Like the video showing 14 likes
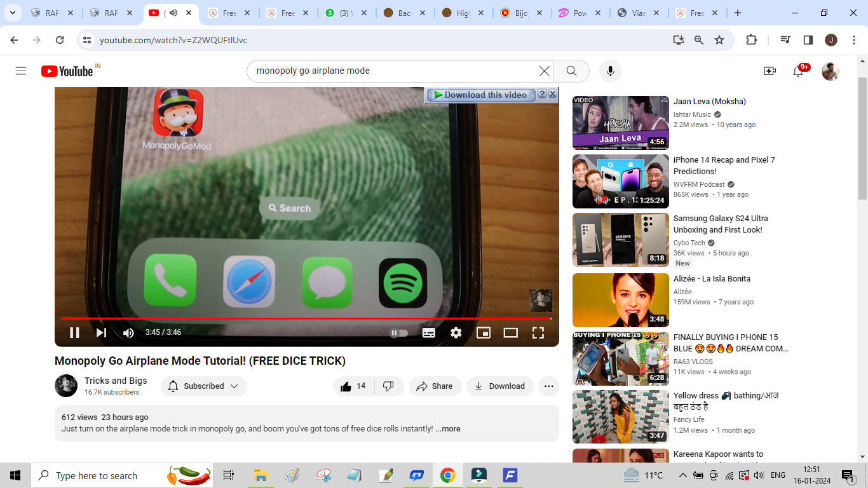The width and height of the screenshot is (868, 488). coord(353,386)
